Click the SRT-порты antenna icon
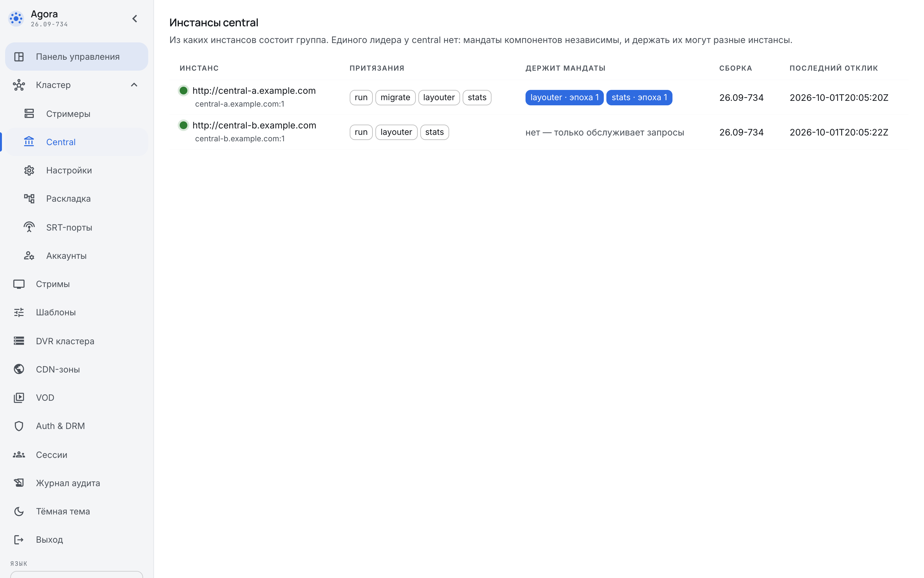This screenshot has width=924, height=578. [x=29, y=227]
